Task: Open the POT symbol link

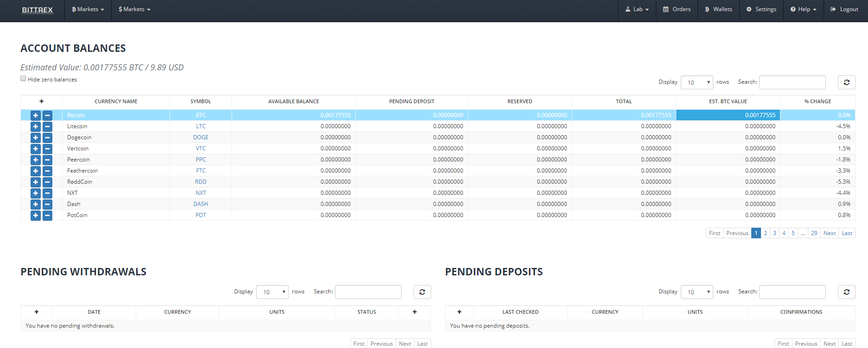Action: [x=201, y=215]
